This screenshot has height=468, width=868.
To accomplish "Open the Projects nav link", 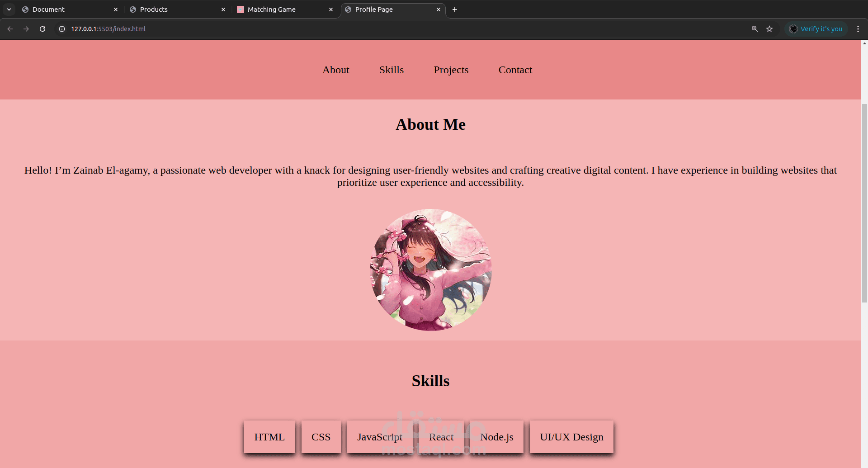I will coord(451,70).
